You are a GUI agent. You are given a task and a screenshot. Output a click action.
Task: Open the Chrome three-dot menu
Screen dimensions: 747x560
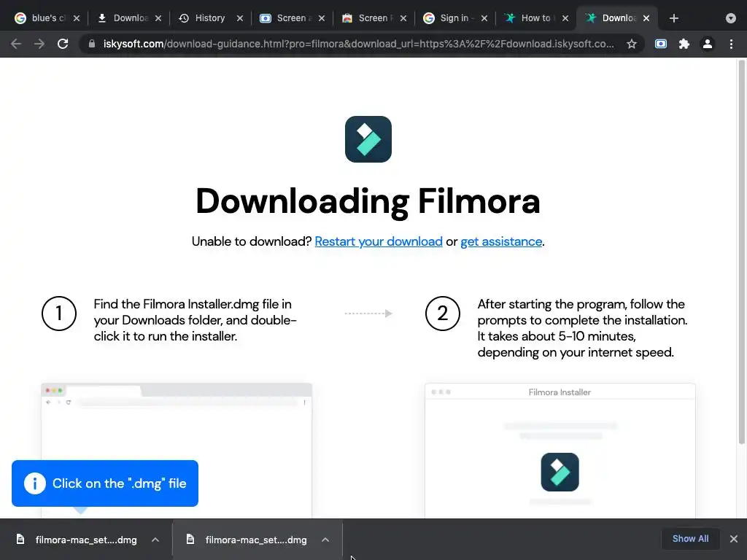point(731,44)
